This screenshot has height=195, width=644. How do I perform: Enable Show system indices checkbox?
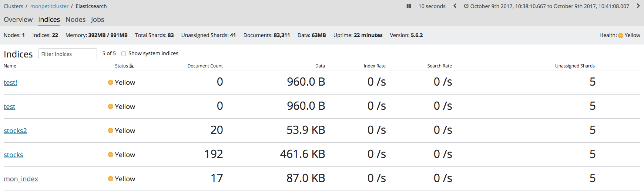pos(124,54)
